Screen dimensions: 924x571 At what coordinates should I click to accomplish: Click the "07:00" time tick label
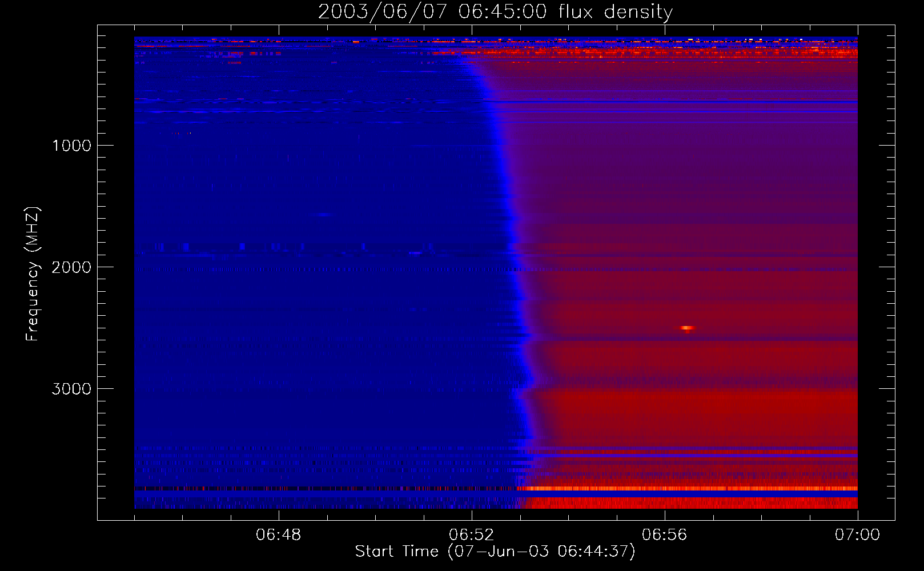(x=857, y=535)
